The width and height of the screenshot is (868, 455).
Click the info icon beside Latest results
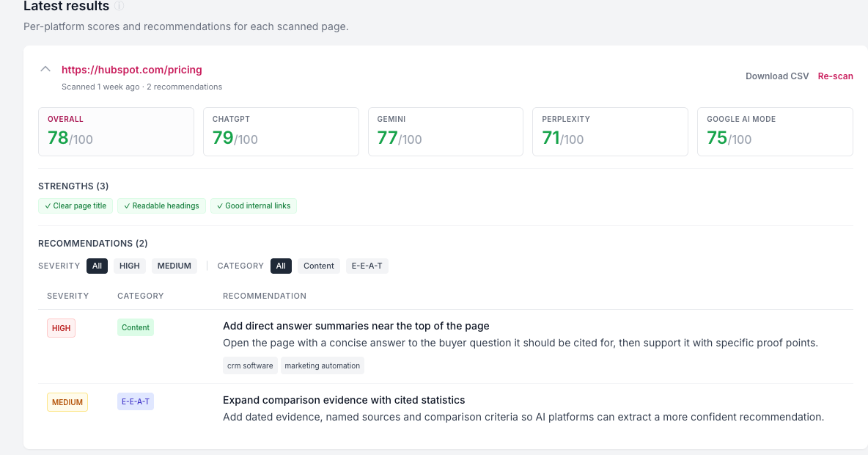click(x=119, y=6)
